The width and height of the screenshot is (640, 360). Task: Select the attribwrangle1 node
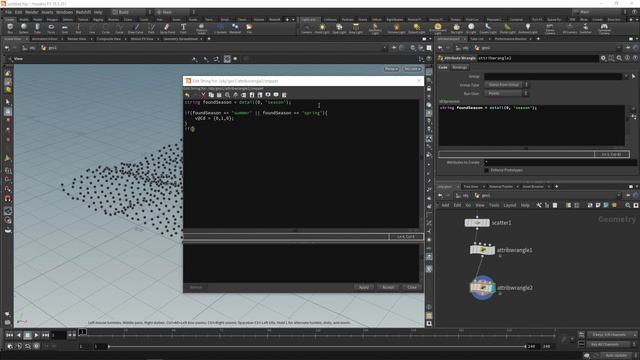(x=482, y=250)
